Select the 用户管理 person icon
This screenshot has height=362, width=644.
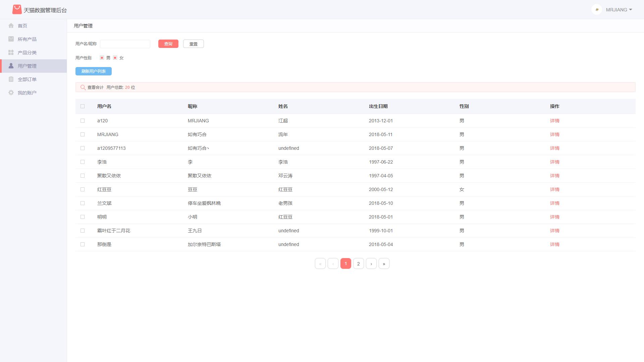(x=11, y=66)
